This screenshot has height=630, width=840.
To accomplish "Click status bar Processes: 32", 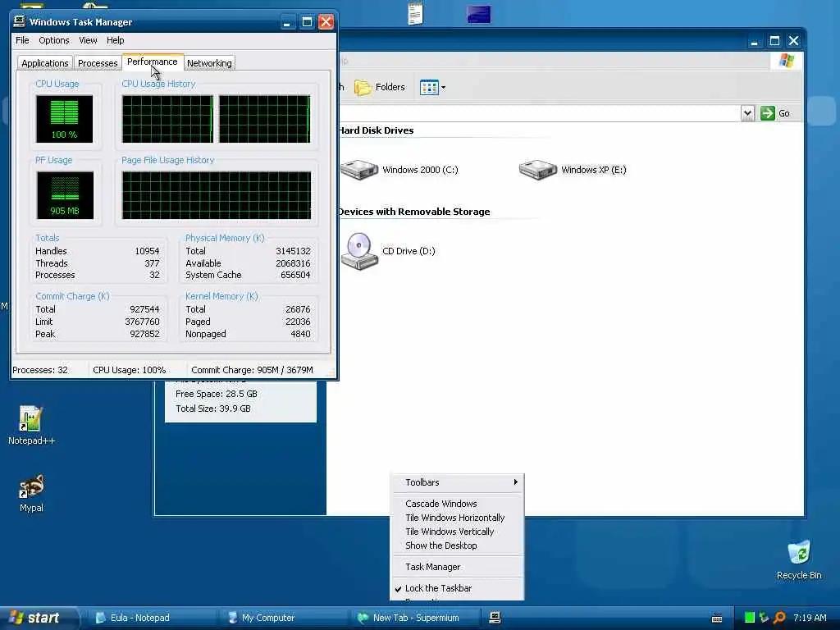I will point(40,370).
